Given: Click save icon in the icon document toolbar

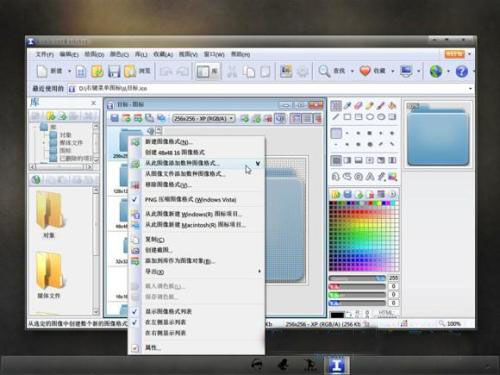Looking at the screenshot, I should tap(115, 118).
